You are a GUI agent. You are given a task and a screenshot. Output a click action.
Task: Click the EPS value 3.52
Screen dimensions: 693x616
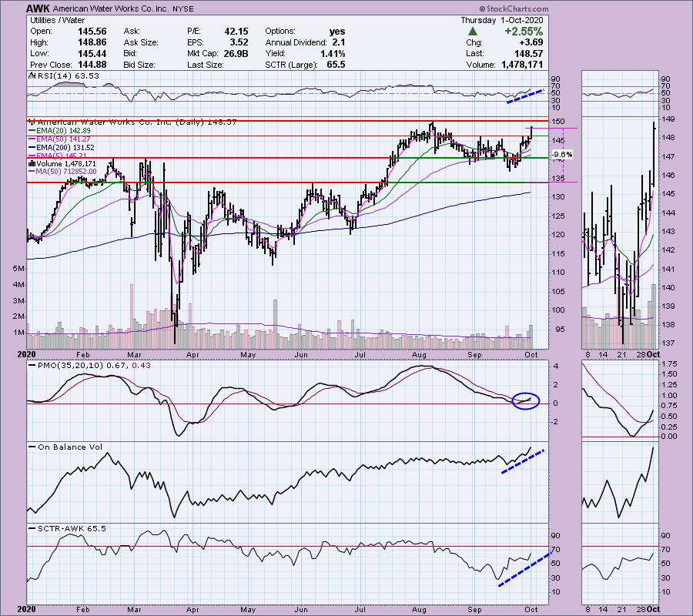tap(239, 42)
